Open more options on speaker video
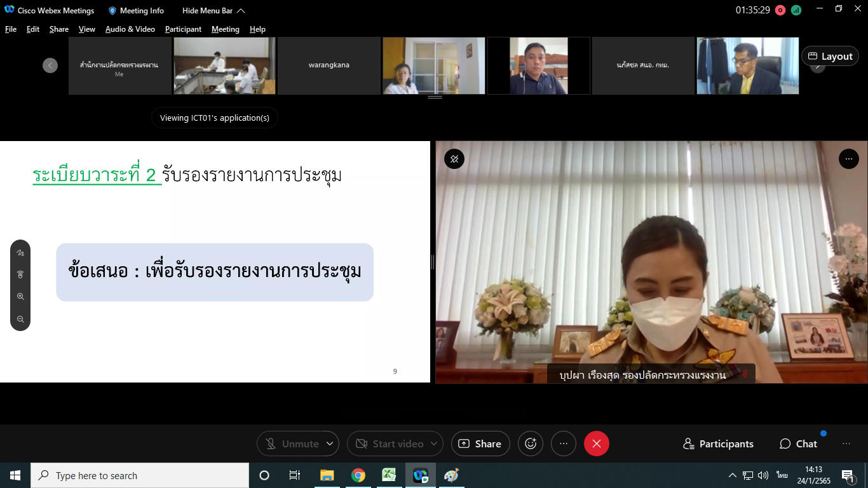Viewport: 868px width, 488px height. coord(848,159)
